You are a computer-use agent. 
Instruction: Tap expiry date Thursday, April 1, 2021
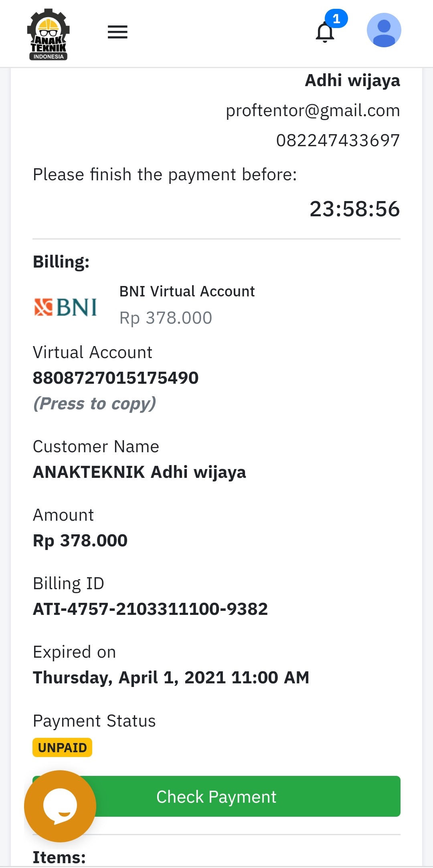(171, 677)
